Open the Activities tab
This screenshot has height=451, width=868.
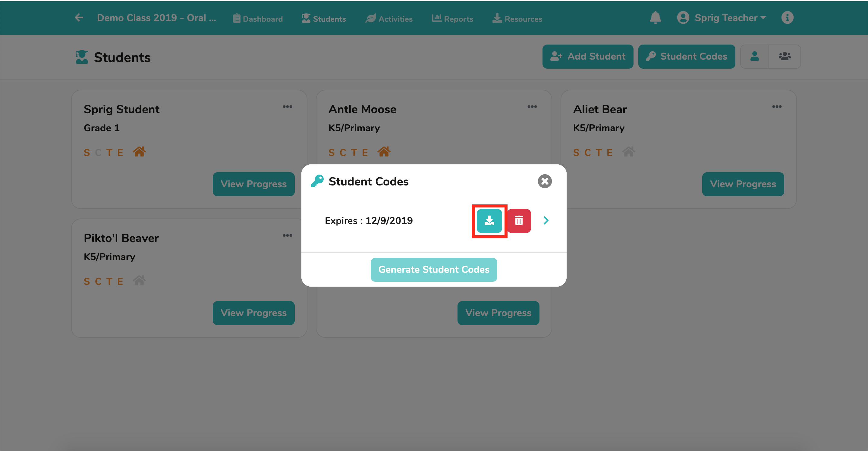(x=389, y=18)
